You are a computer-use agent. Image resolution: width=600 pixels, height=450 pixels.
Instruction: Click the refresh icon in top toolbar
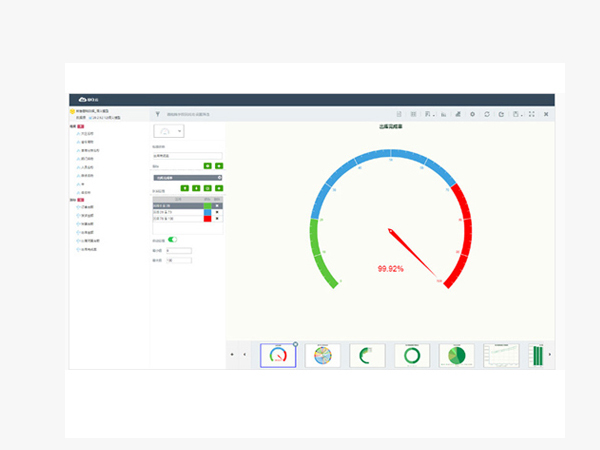(487, 114)
